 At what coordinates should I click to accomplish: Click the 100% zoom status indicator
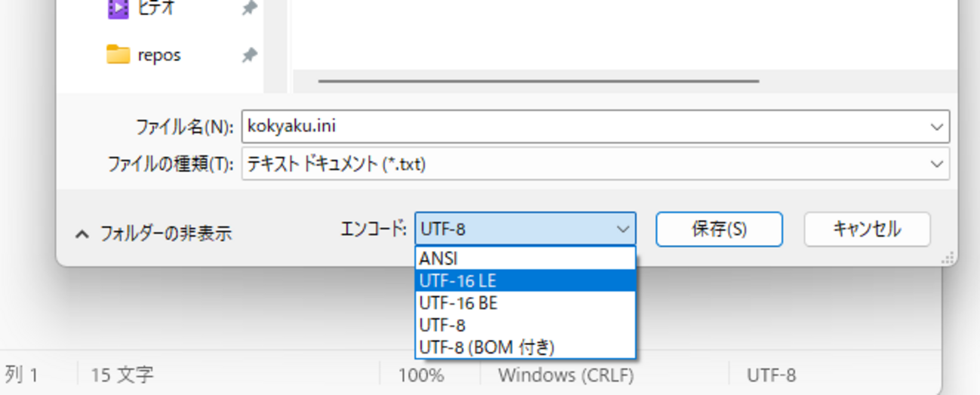(x=421, y=375)
